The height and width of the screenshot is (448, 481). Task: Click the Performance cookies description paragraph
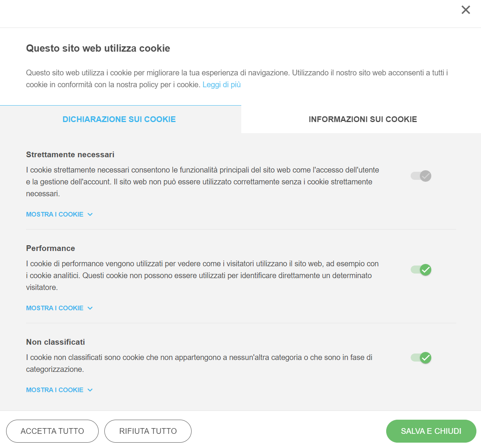pyautogui.click(x=202, y=275)
